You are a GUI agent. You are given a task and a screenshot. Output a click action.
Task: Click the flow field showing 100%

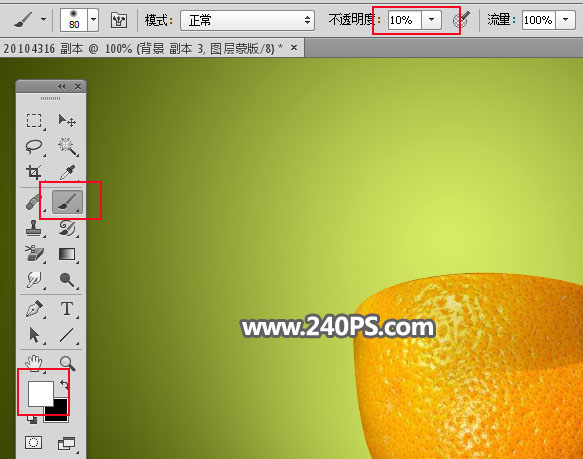pyautogui.click(x=538, y=20)
